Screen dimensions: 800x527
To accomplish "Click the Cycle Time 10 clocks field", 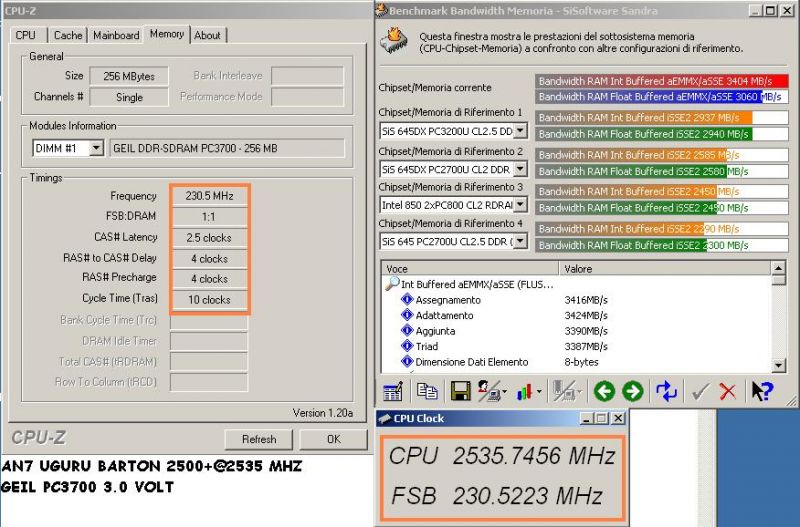I will [209, 300].
